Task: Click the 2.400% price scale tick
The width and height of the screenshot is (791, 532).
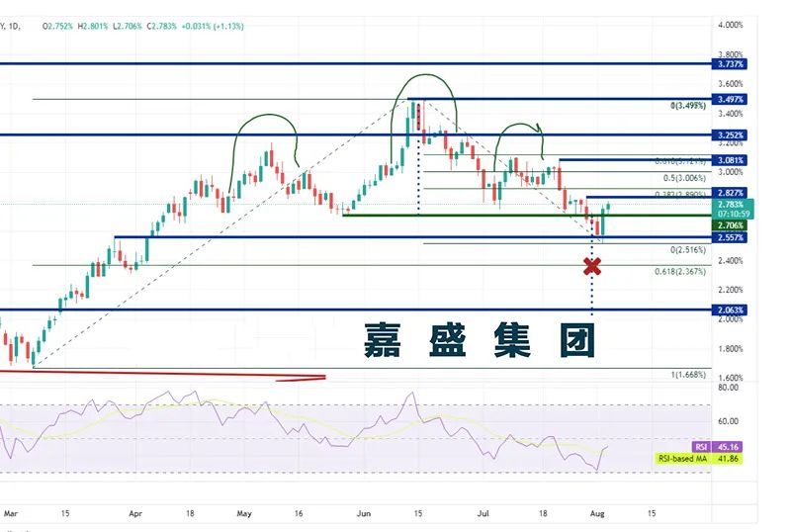Action: coord(731,261)
